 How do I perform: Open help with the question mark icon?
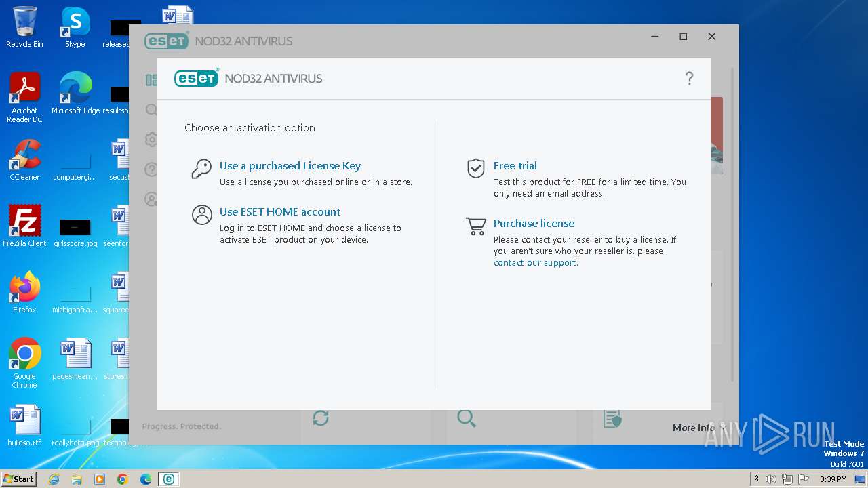click(689, 79)
